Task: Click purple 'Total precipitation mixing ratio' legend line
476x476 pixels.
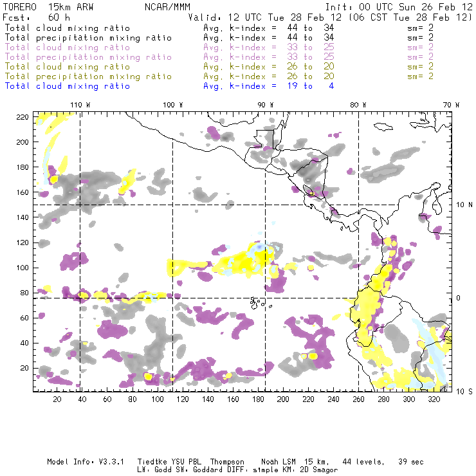Action: point(88,57)
